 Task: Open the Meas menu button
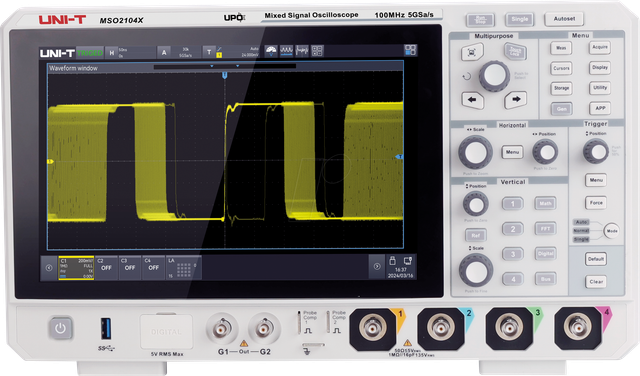(561, 48)
